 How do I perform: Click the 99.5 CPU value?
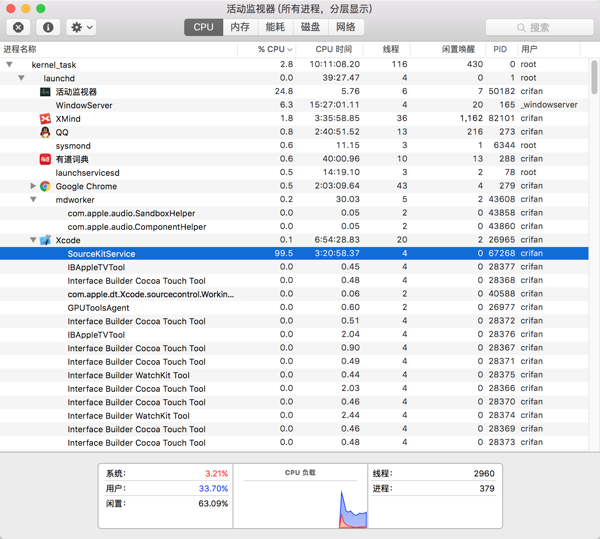click(284, 253)
